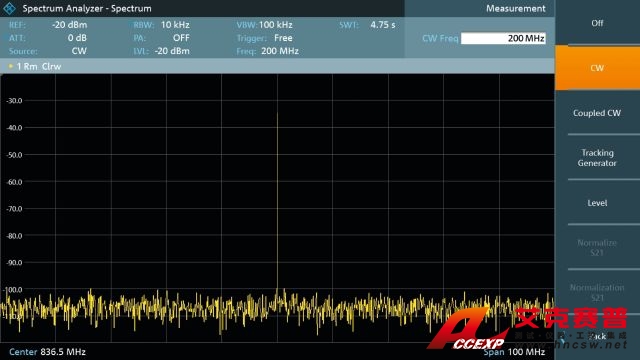Tap the RBW 10 kHz setting
The height and width of the screenshot is (360, 640).
point(162,25)
